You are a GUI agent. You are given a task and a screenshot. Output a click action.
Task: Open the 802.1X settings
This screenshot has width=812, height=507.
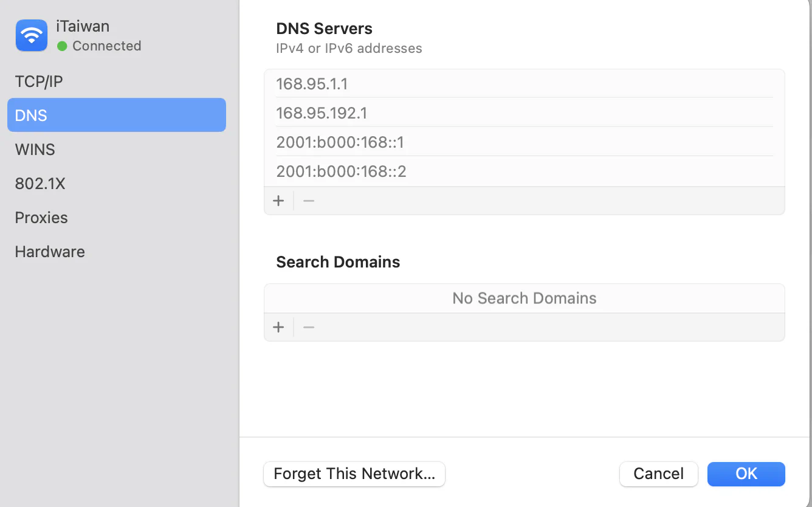click(40, 184)
